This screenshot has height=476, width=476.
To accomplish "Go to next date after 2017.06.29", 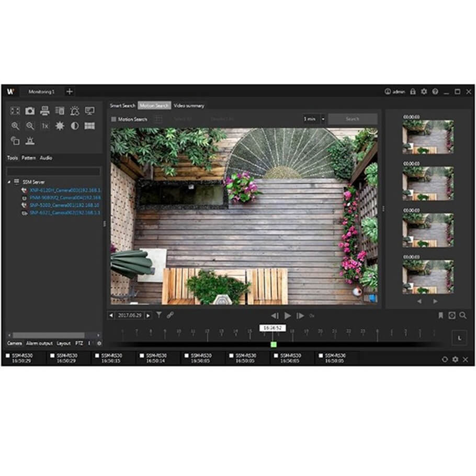I will click(x=149, y=315).
